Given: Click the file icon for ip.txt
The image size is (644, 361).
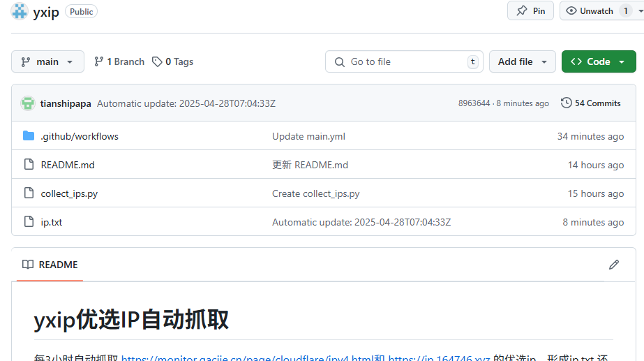Looking at the screenshot, I should click(29, 221).
